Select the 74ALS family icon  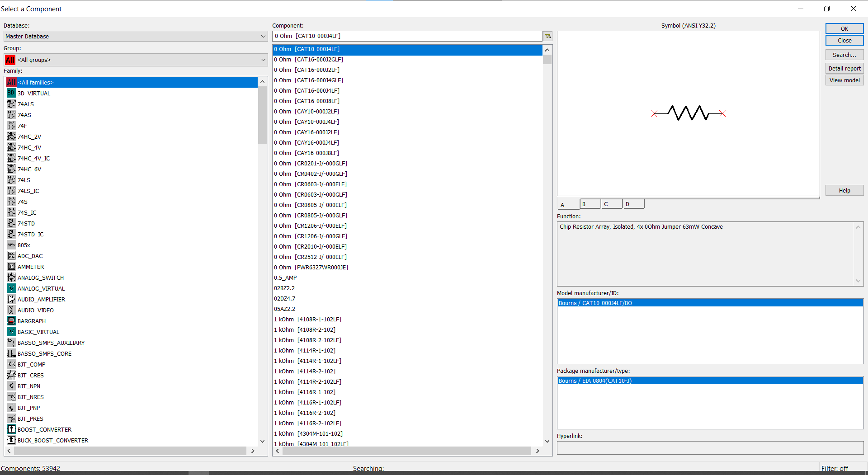click(11, 104)
